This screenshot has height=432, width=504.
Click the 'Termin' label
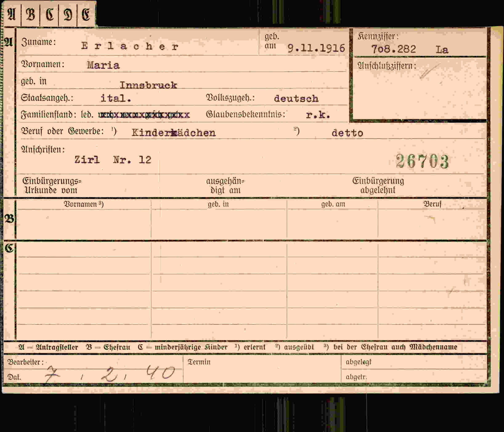point(199,362)
